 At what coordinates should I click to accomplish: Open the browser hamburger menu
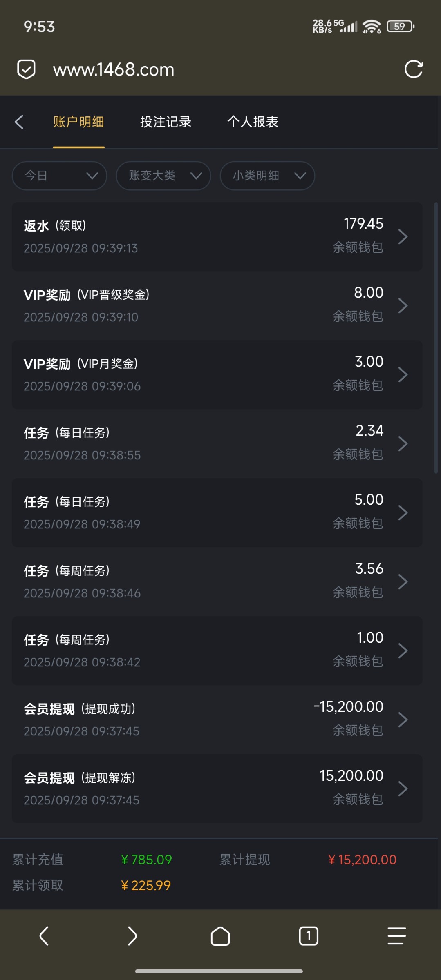[396, 935]
